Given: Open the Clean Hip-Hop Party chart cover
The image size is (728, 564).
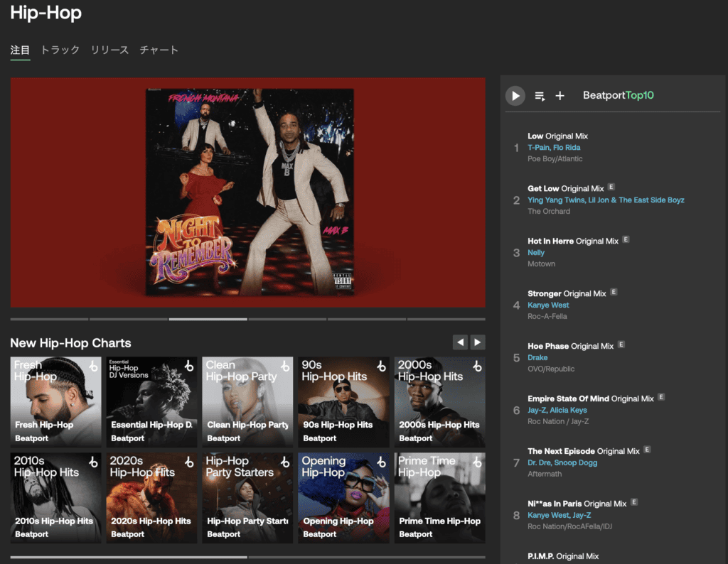Looking at the screenshot, I should coord(247,401).
